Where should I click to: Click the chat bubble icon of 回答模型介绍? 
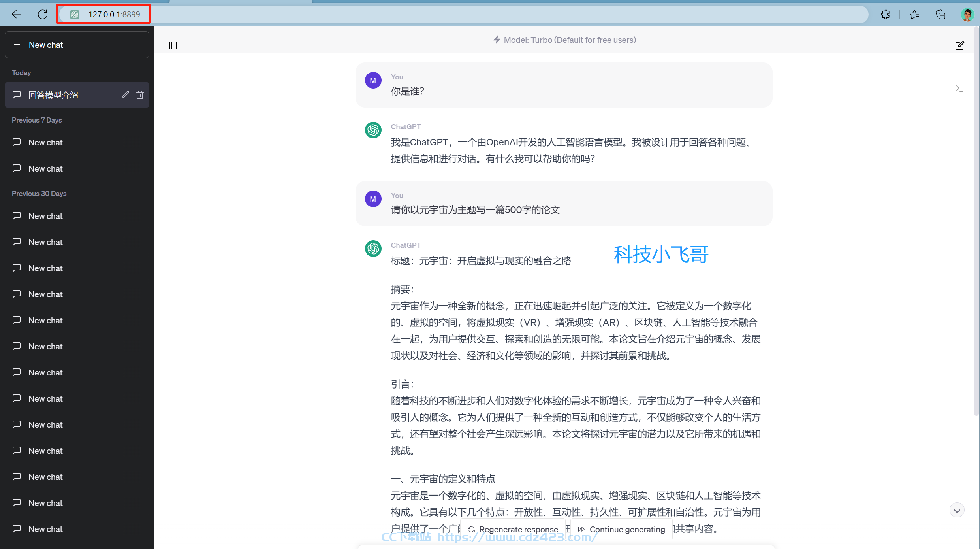pyautogui.click(x=17, y=95)
